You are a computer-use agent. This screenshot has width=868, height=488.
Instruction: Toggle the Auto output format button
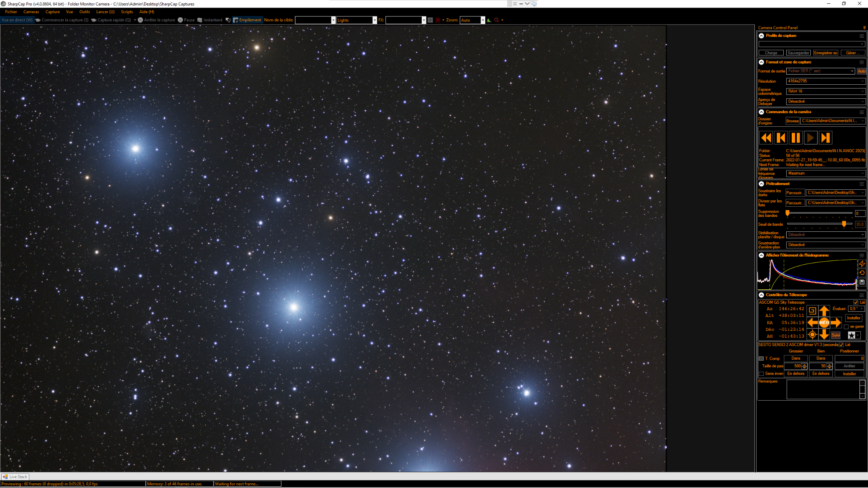pos(861,71)
